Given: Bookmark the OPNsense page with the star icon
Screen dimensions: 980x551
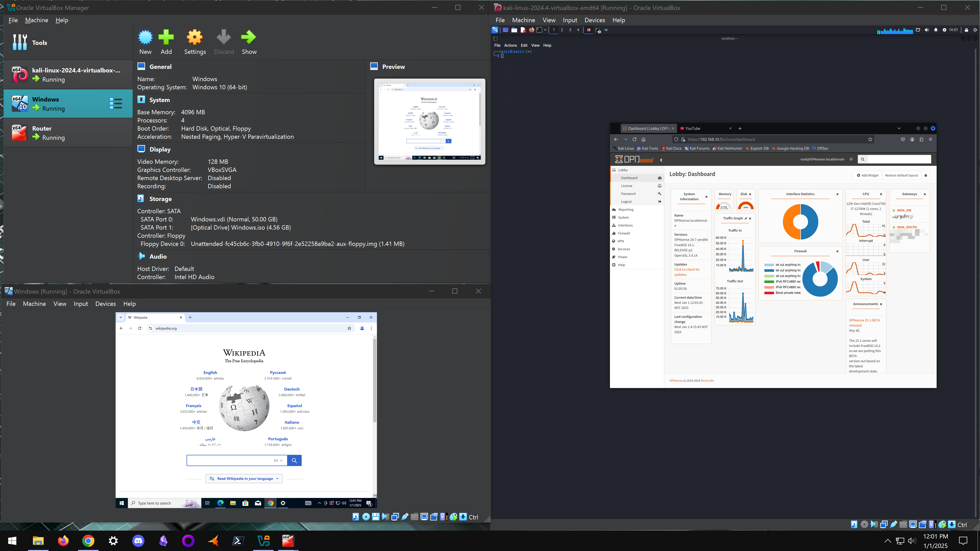Looking at the screenshot, I should tap(870, 139).
